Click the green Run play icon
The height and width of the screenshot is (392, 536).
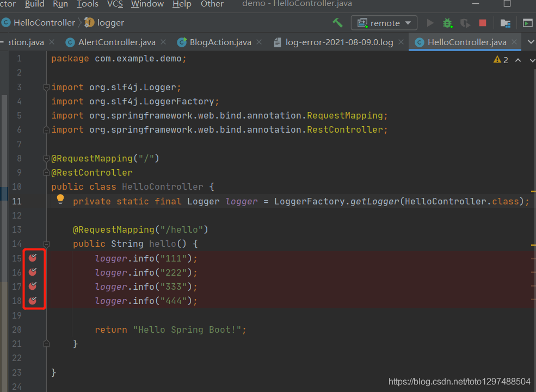pyautogui.click(x=430, y=23)
